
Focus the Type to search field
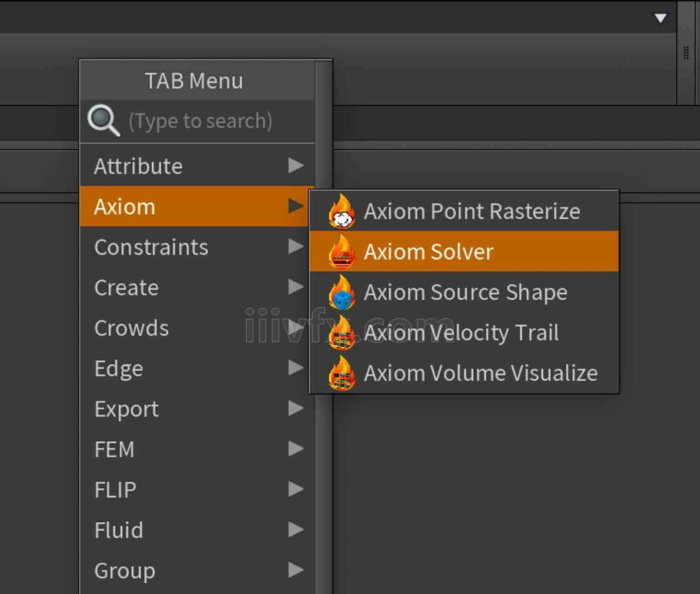point(197,121)
